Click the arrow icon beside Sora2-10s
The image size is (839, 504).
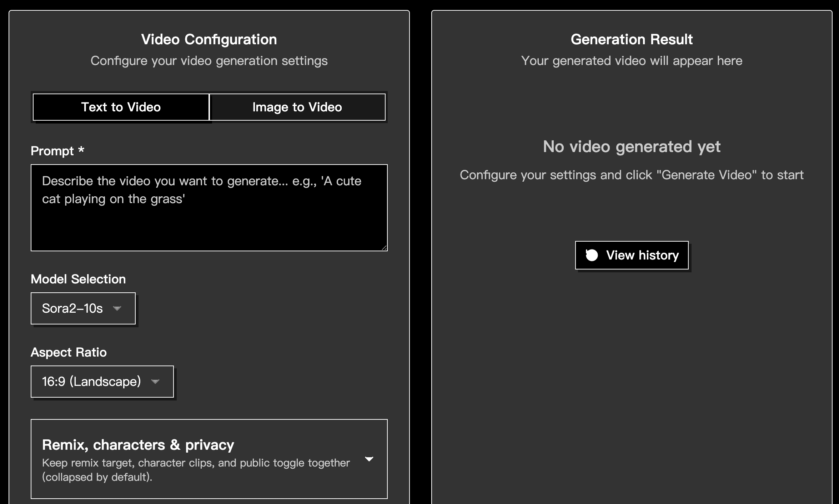point(117,308)
